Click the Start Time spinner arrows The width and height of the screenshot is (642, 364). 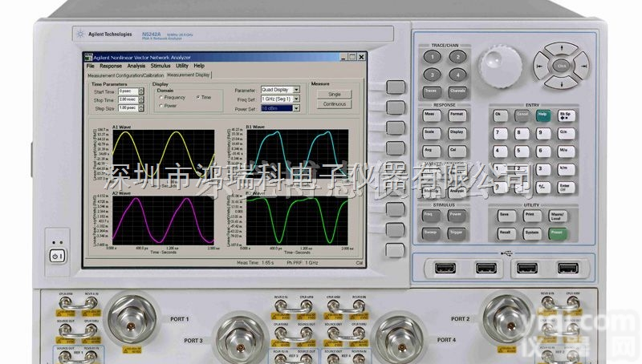[141, 91]
